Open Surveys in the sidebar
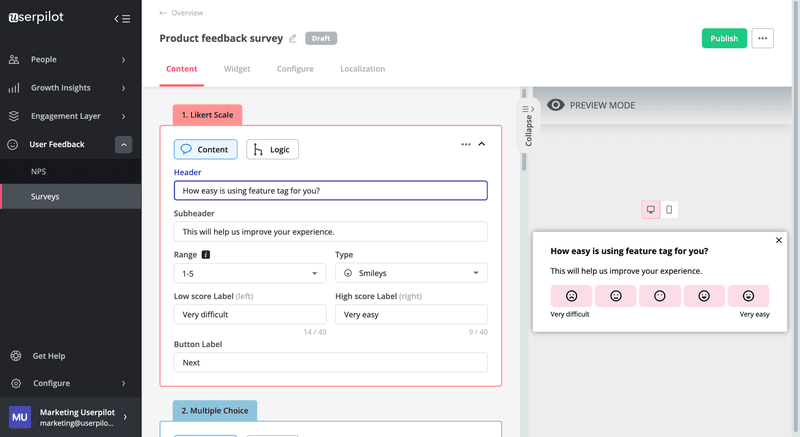This screenshot has height=437, width=800. click(x=70, y=196)
